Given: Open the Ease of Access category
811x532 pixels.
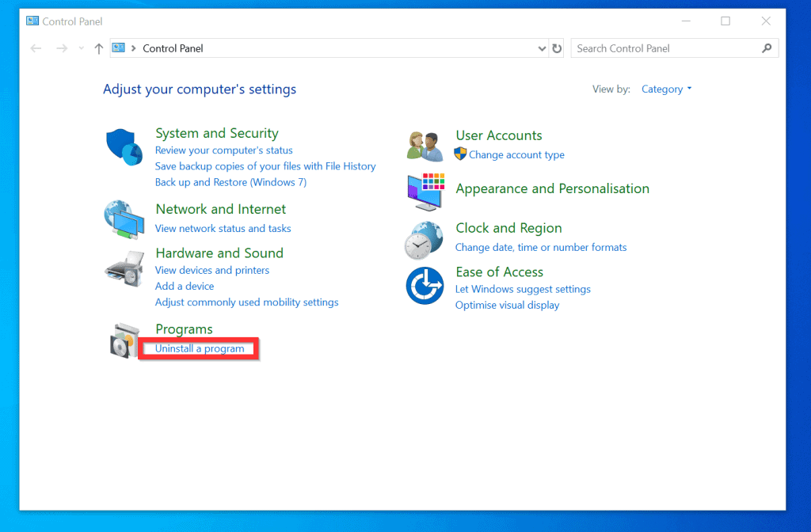Looking at the screenshot, I should (x=500, y=272).
